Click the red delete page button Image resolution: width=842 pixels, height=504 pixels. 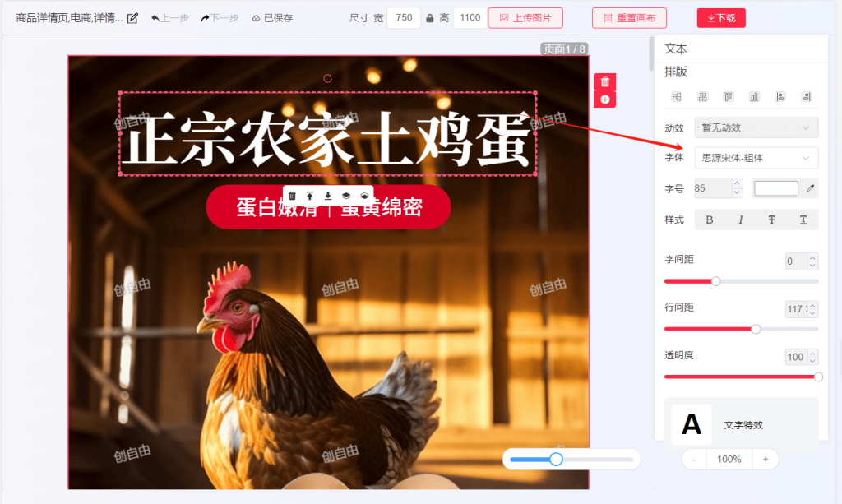[605, 81]
